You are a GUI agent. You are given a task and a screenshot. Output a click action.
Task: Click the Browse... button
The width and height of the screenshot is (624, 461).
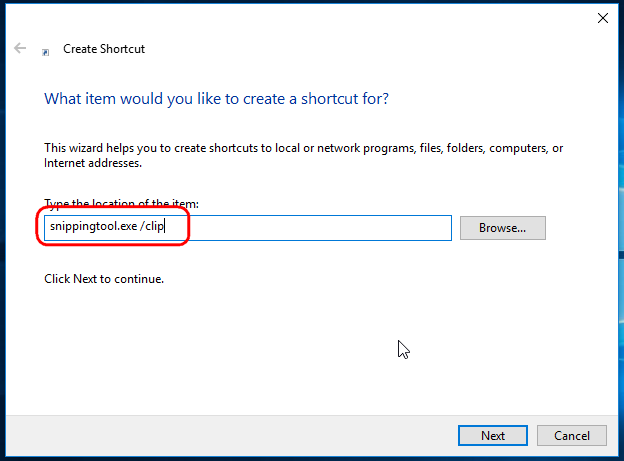tap(503, 228)
